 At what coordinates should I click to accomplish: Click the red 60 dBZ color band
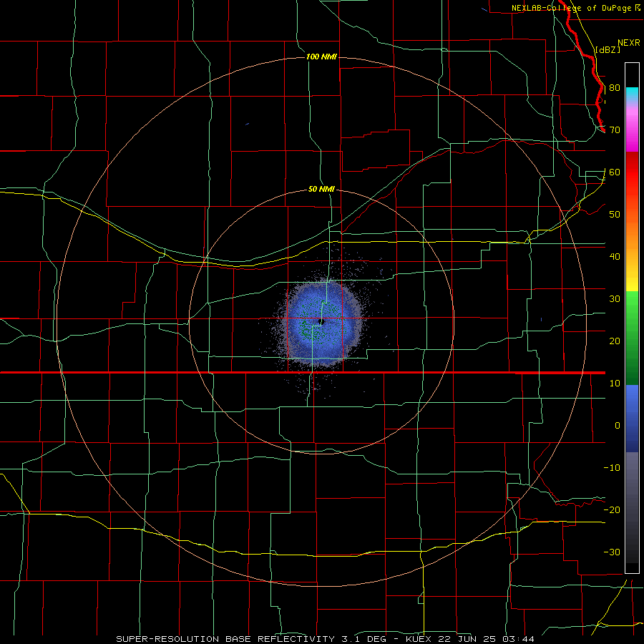632,172
